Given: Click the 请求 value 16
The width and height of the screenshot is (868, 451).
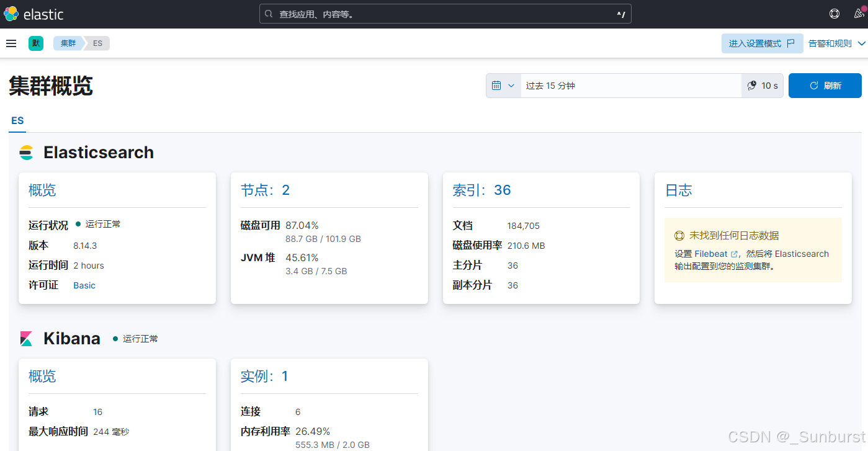Looking at the screenshot, I should (x=97, y=412).
